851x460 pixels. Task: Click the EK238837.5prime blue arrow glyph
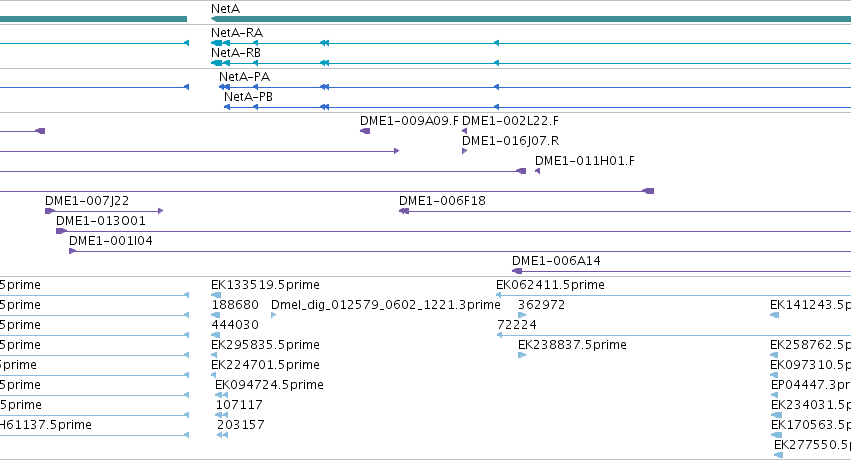(x=522, y=355)
